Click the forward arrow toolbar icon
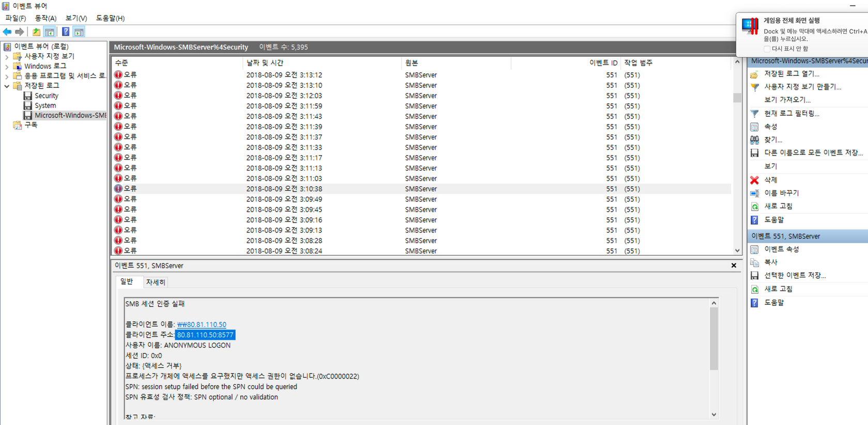Viewport: 868px width, 425px height. pyautogui.click(x=20, y=32)
